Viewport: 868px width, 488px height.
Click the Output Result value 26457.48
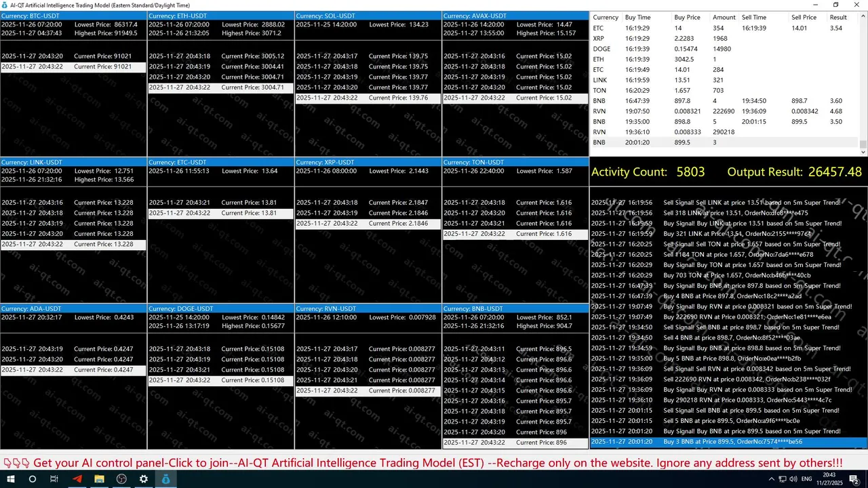tap(835, 172)
